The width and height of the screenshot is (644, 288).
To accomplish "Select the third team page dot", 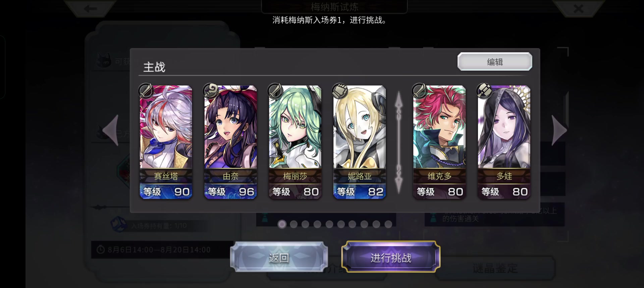I will (x=305, y=224).
